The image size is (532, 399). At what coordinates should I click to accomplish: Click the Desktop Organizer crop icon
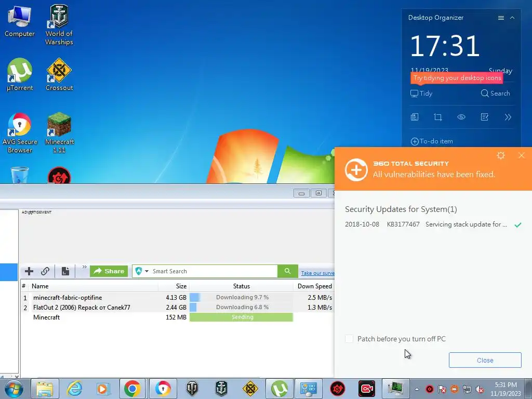[437, 117]
